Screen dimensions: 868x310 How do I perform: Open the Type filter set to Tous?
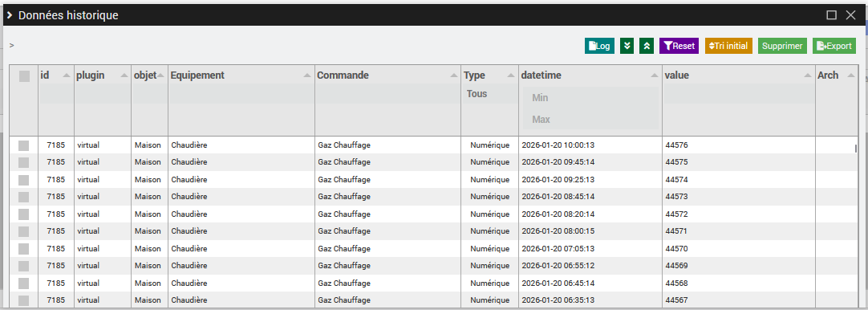[489, 94]
